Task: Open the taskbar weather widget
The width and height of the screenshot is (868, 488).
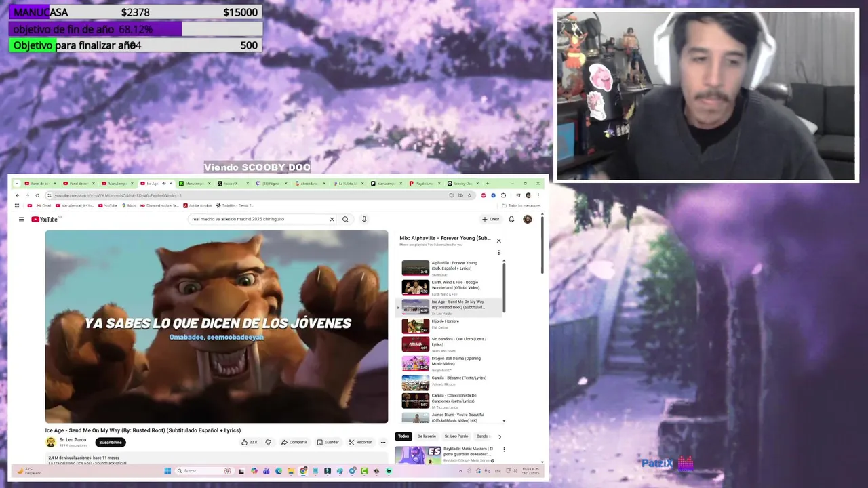Action: pos(28,471)
